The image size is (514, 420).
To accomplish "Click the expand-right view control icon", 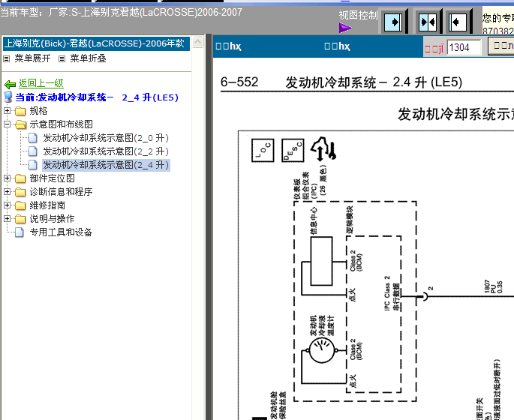I will pyautogui.click(x=392, y=22).
